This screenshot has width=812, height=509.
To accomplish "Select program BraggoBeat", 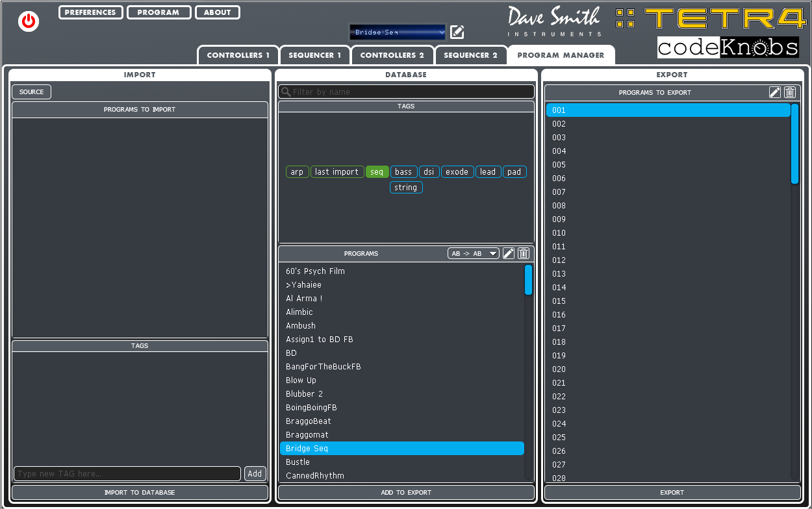I will [402, 421].
